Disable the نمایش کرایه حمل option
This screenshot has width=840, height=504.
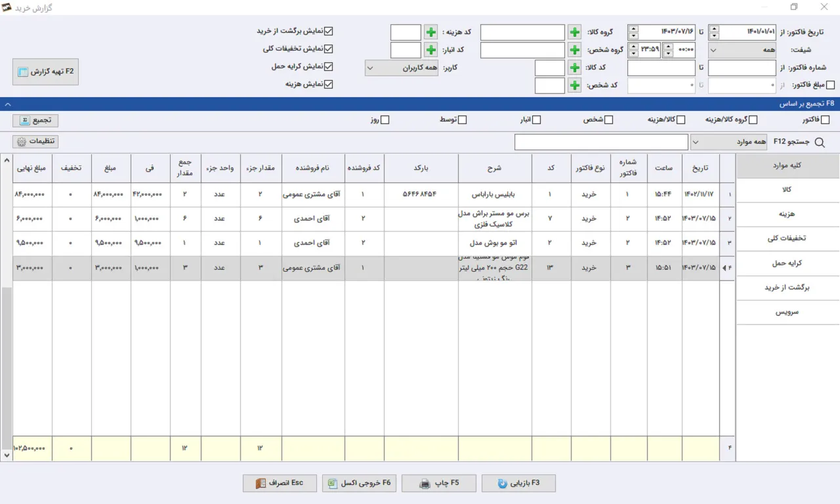coord(329,66)
